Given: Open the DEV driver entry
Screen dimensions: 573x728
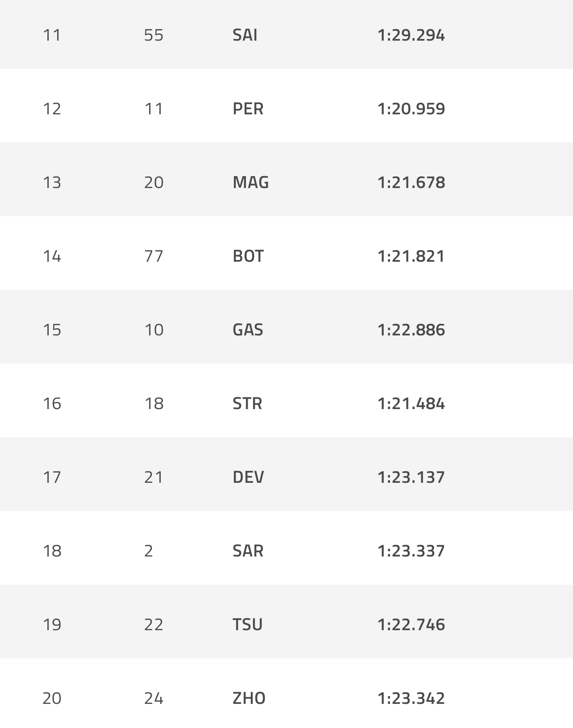Looking at the screenshot, I should click(248, 477).
